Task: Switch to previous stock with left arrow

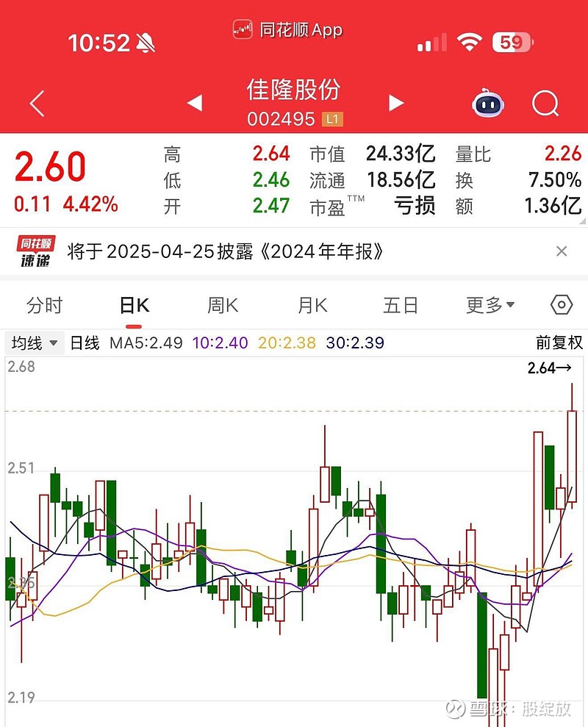Action: click(193, 104)
